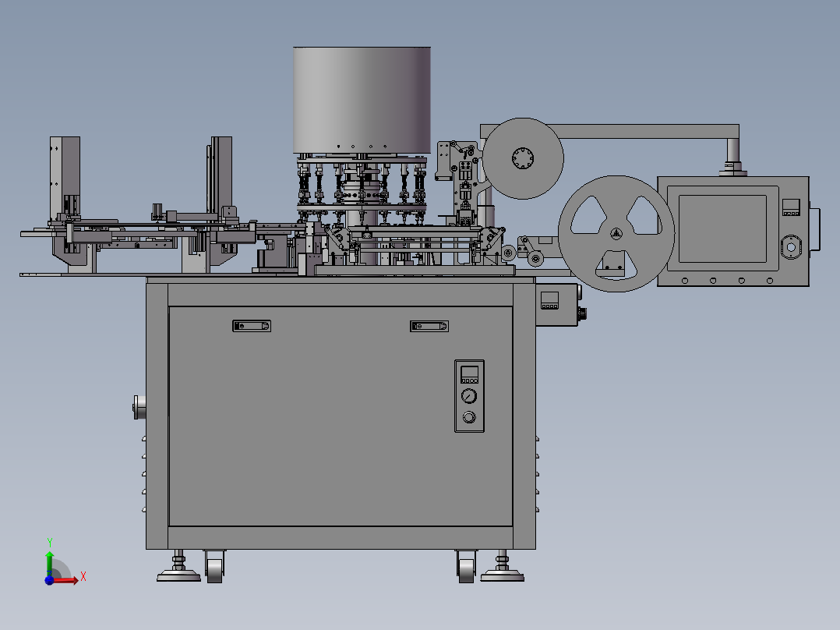Viewport: 840px width, 630px height.
Task: Click the three-spoke tape reel wheel
Action: (616, 234)
